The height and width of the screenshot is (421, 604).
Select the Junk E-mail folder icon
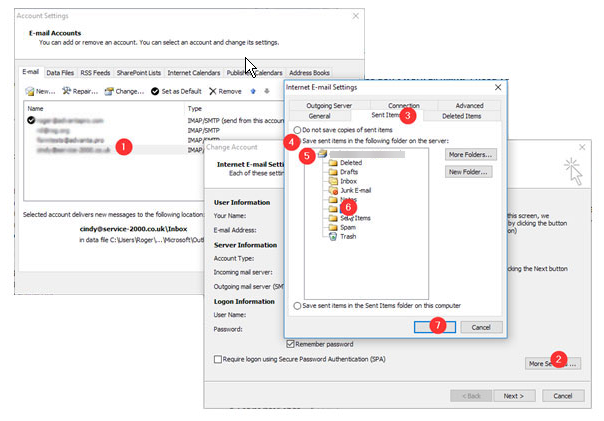tap(333, 190)
